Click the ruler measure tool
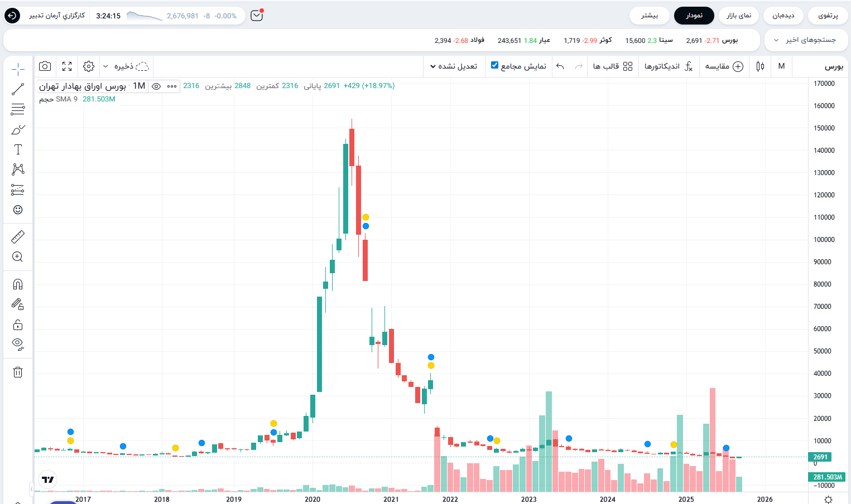This screenshot has height=504, width=851. click(x=18, y=237)
